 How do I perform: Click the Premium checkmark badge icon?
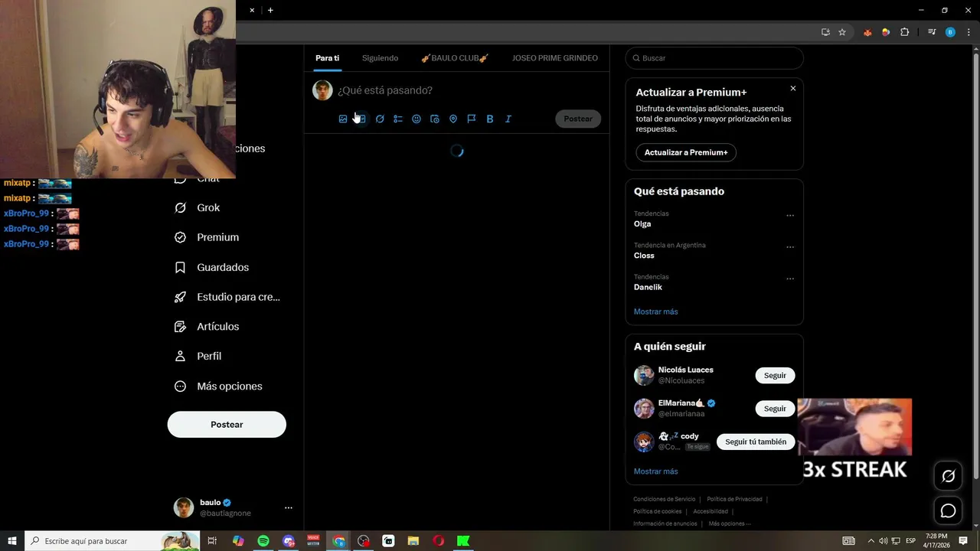(x=181, y=237)
